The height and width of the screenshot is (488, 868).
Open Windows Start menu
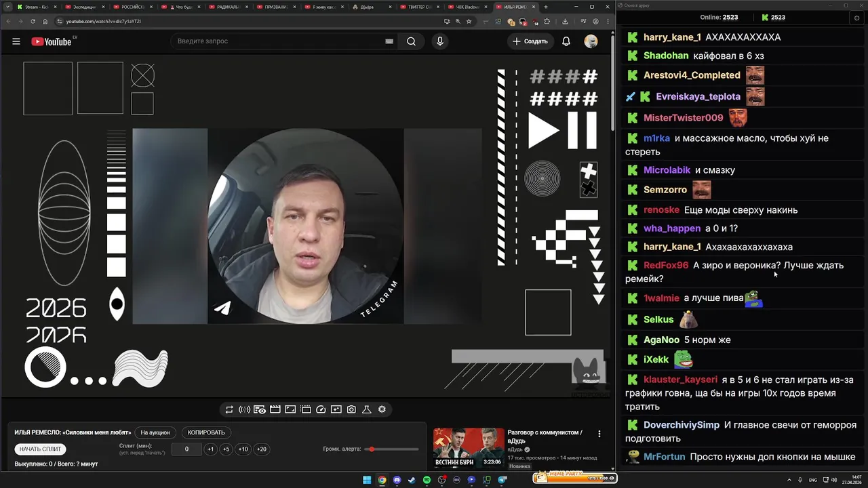[367, 480]
